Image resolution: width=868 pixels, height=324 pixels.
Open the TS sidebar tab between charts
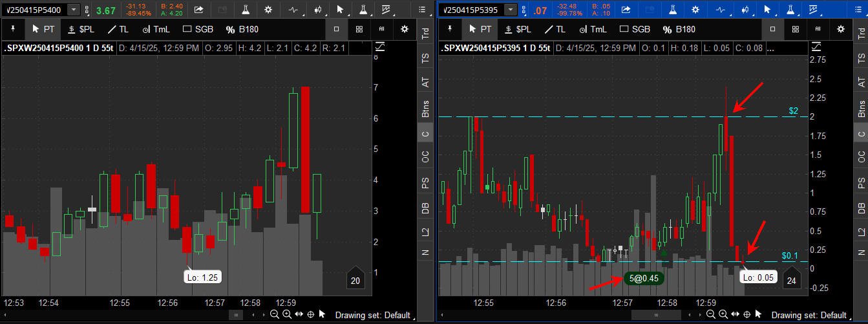[425, 58]
